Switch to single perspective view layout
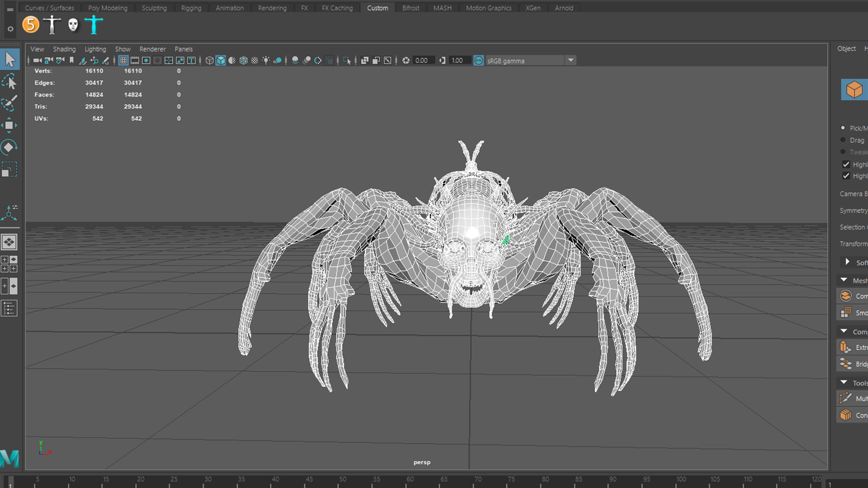The image size is (868, 488). point(9,242)
